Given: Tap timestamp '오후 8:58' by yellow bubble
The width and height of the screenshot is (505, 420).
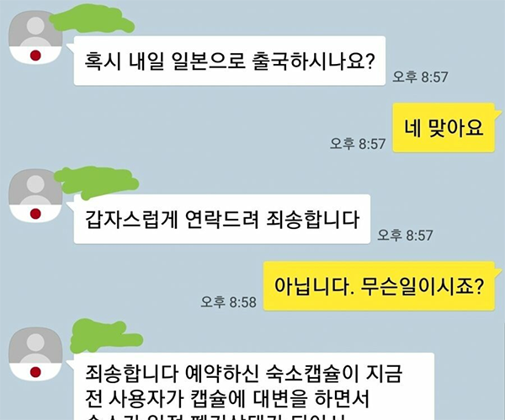Looking at the screenshot, I should (228, 302).
